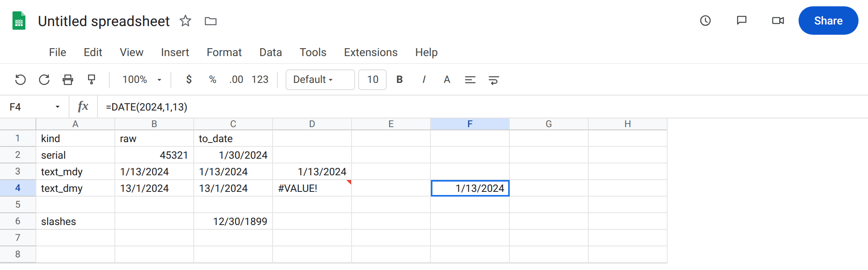Viewport: 868px width, 270px height.
Task: Select cell containing 'serial'
Action: tap(75, 155)
